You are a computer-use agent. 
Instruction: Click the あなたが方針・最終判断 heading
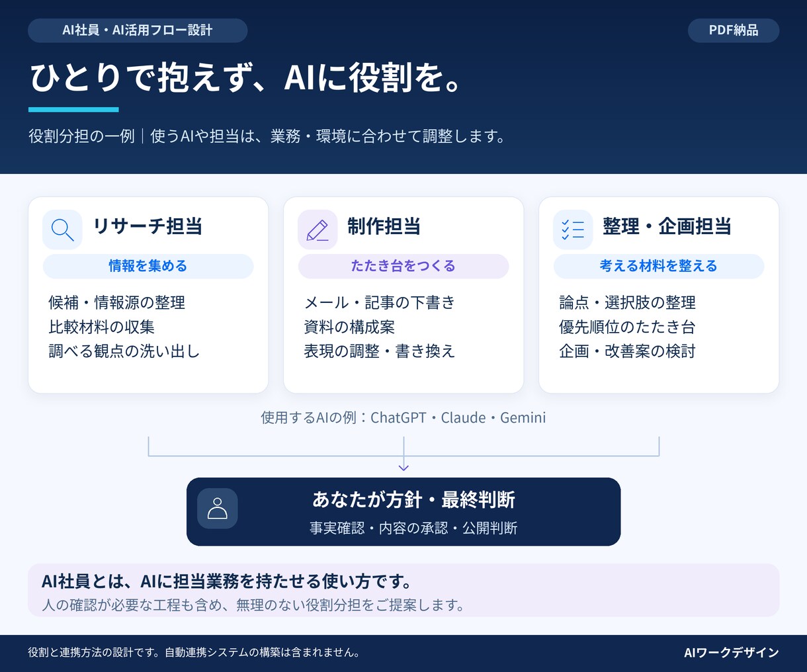(413, 499)
